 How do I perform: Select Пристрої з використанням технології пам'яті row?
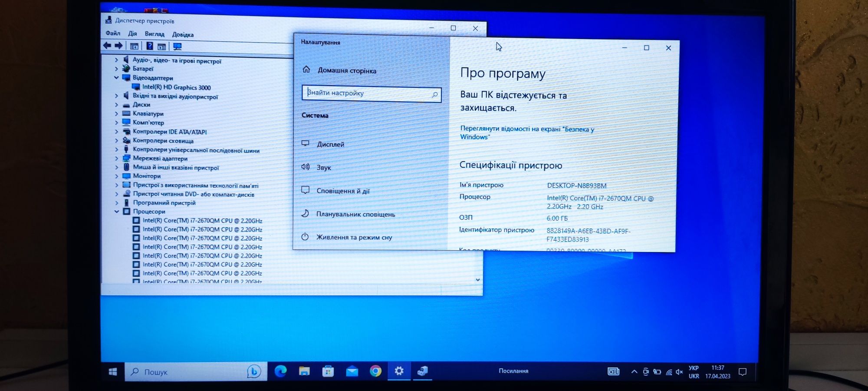196,185
